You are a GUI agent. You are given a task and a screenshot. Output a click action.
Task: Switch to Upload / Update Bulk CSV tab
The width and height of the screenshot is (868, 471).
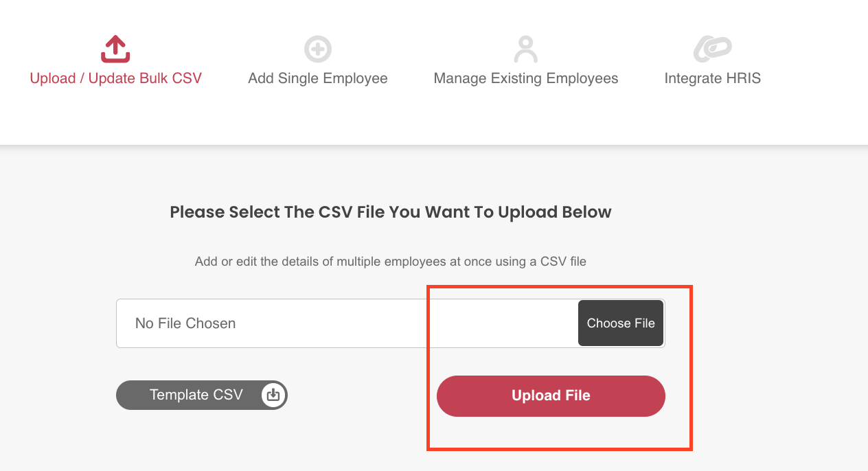click(116, 78)
